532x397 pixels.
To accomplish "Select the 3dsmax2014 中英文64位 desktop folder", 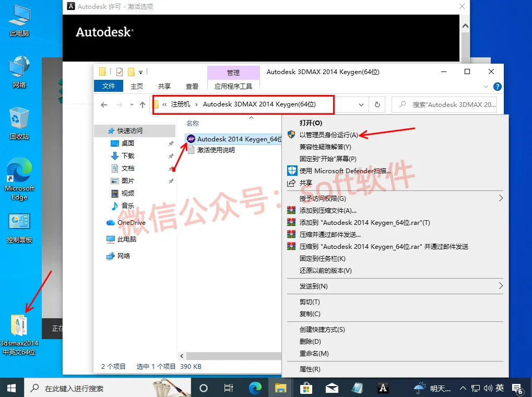I will 19,335.
